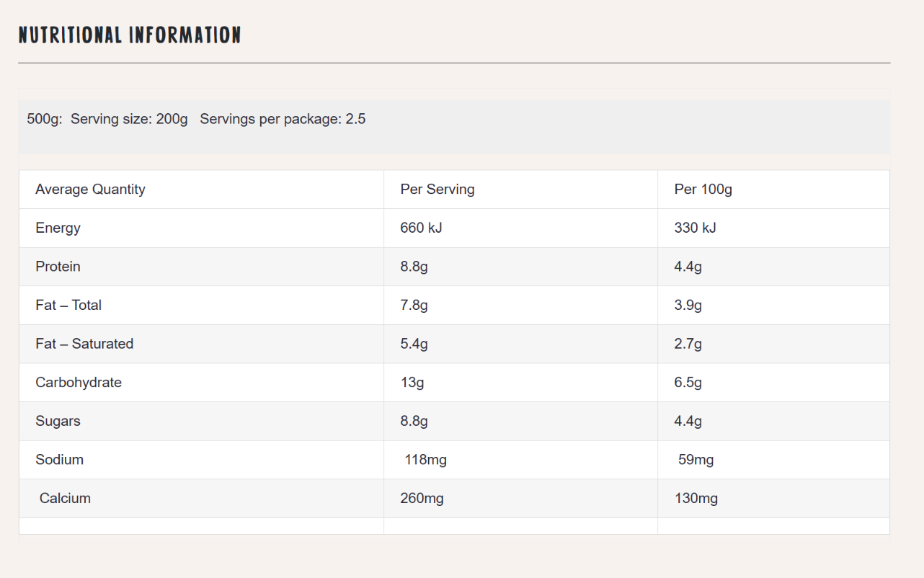Screen dimensions: 924x578
Task: Click the 118mg sodium value
Action: [426, 460]
